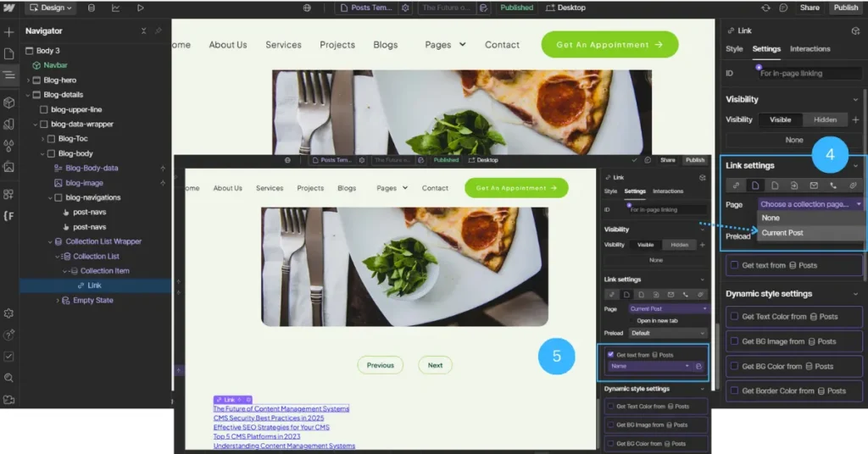This screenshot has width=868, height=454.
Task: Click the globe icon in the main top bar
Action: [307, 8]
